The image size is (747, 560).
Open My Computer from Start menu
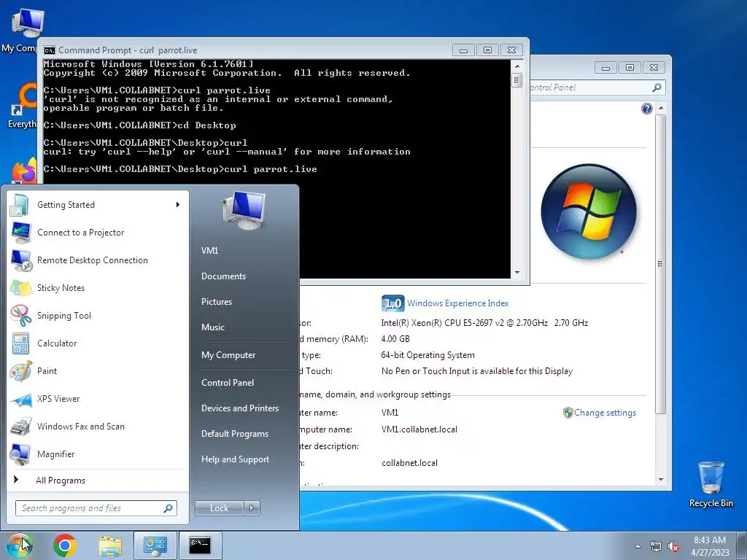[228, 355]
